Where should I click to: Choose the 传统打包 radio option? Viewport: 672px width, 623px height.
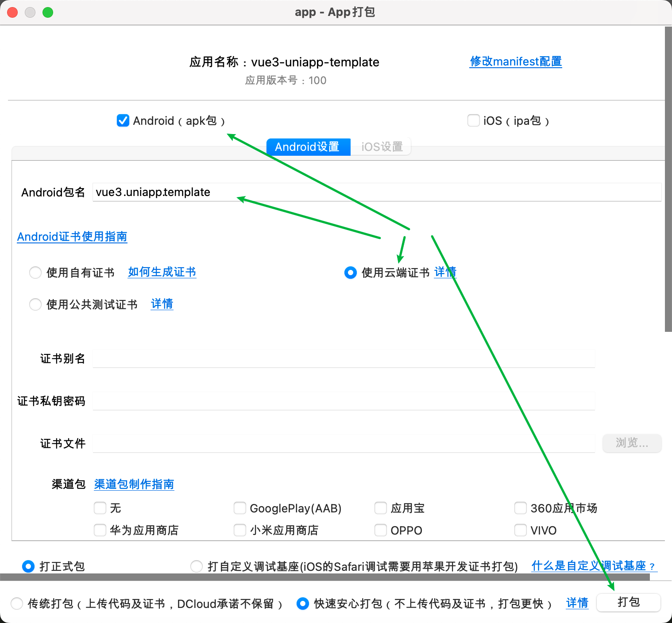pyautogui.click(x=17, y=604)
